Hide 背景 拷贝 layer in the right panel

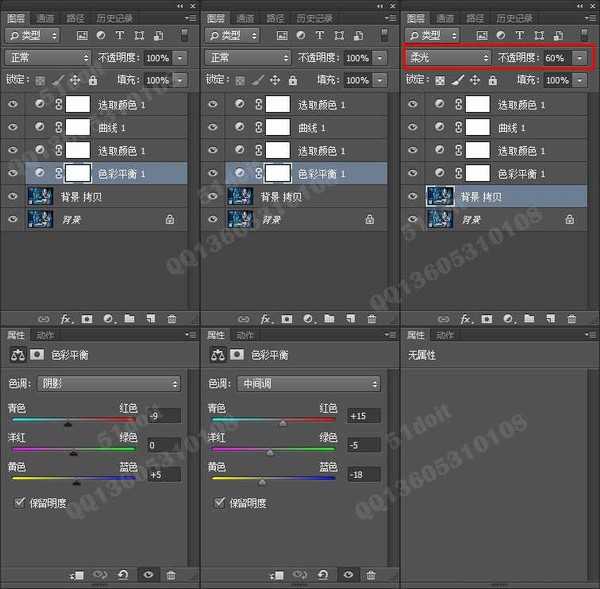(412, 195)
